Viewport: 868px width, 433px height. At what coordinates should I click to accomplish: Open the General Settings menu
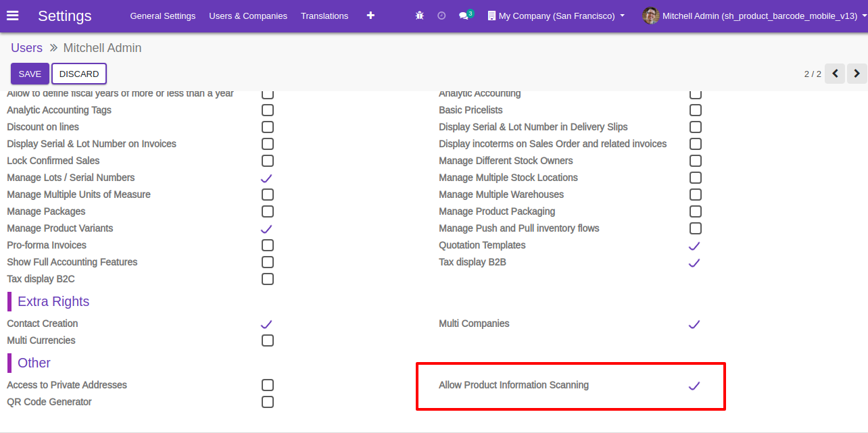click(x=163, y=16)
